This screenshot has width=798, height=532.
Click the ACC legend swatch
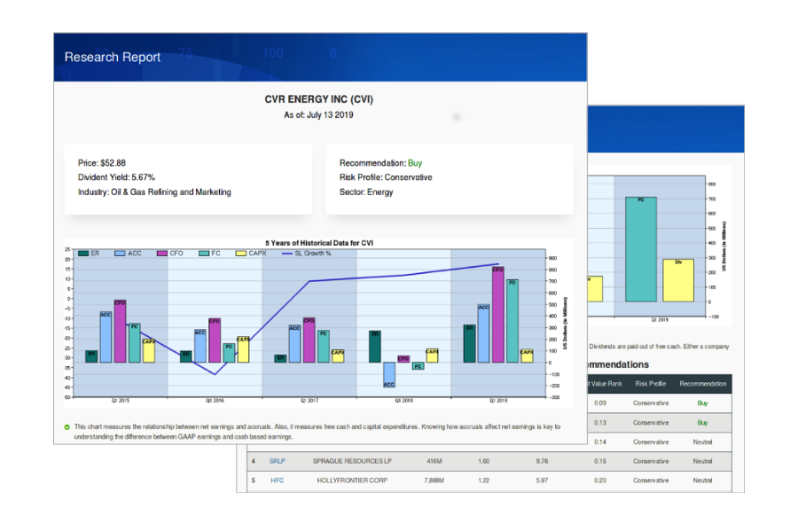[x=121, y=254]
